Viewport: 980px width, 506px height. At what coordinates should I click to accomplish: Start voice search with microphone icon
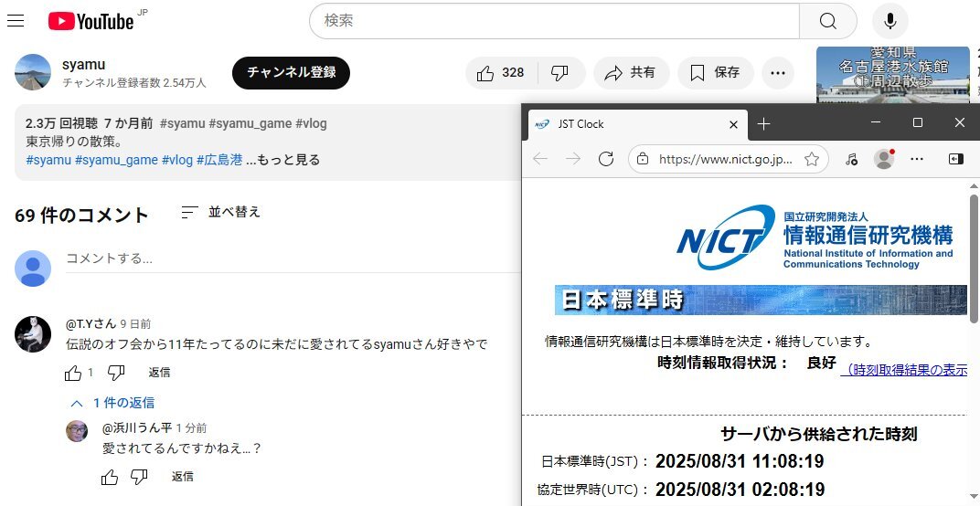click(x=890, y=21)
